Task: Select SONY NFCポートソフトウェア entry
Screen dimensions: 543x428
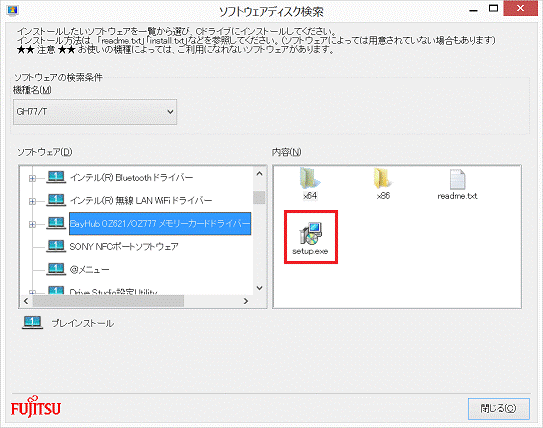Action: pos(124,247)
